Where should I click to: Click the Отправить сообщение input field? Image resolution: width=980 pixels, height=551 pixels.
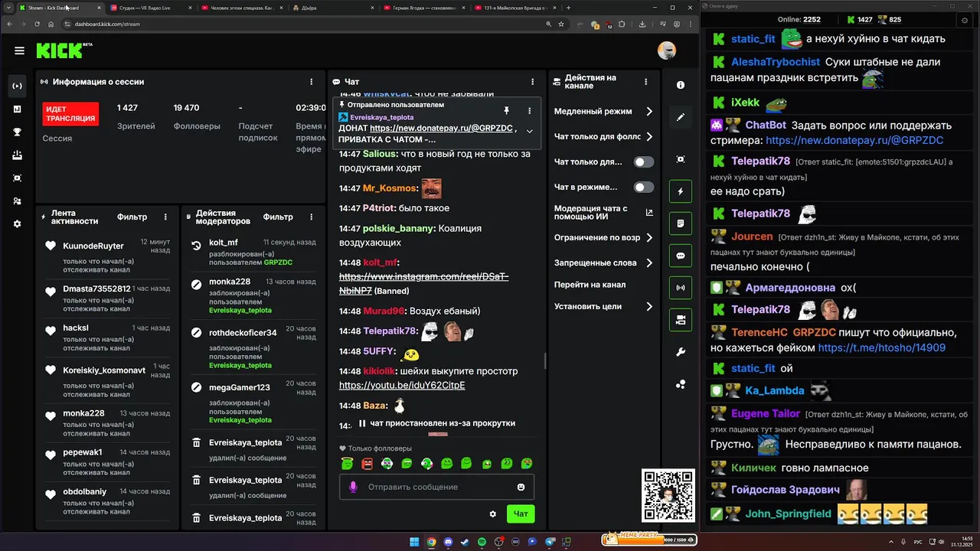point(436,487)
